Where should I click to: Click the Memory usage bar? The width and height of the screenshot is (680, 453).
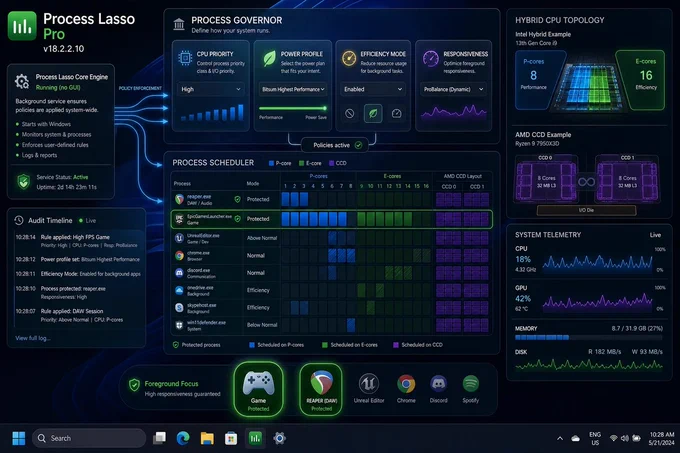(588, 337)
